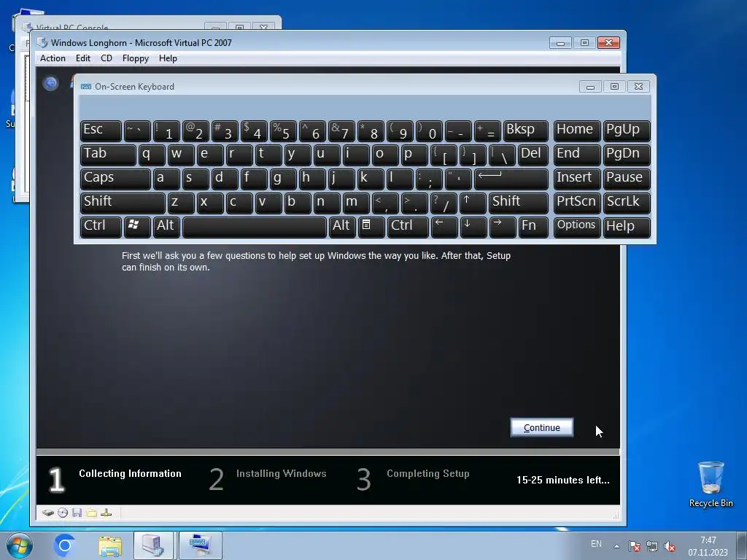
Task: Click '15-25 minutes left...' text
Action: 563,480
